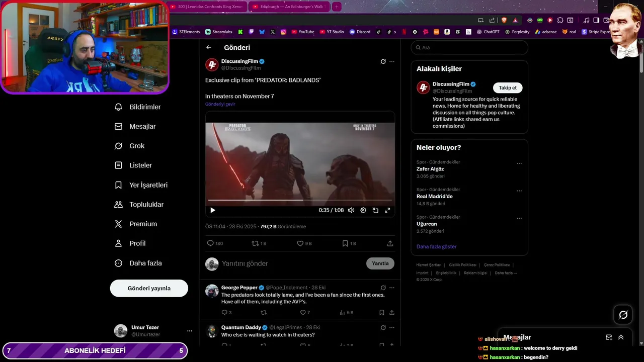Image resolution: width=644 pixels, height=362 pixels.
Task: Open options for Zafer Algöz trend
Action: 519,163
